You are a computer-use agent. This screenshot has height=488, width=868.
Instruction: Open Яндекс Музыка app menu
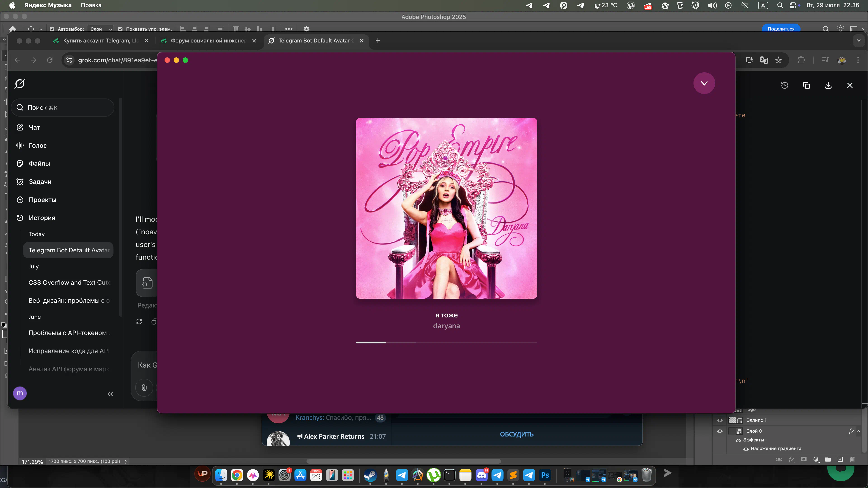[48, 5]
